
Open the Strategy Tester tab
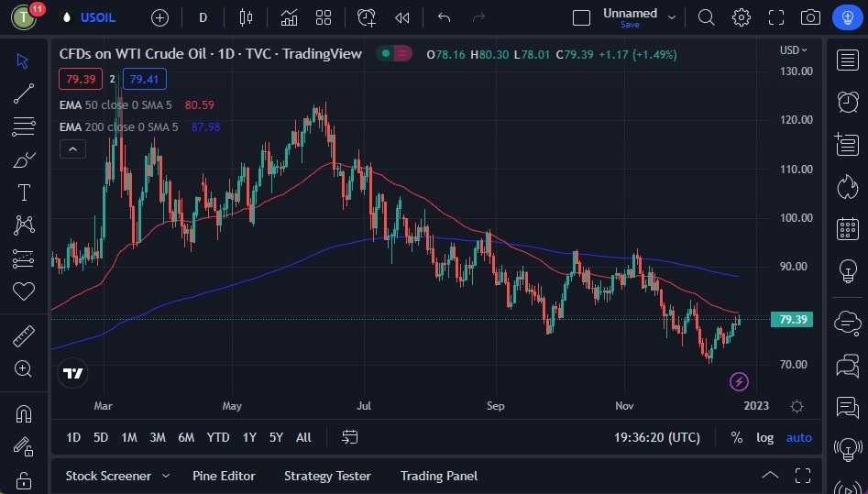[327, 476]
